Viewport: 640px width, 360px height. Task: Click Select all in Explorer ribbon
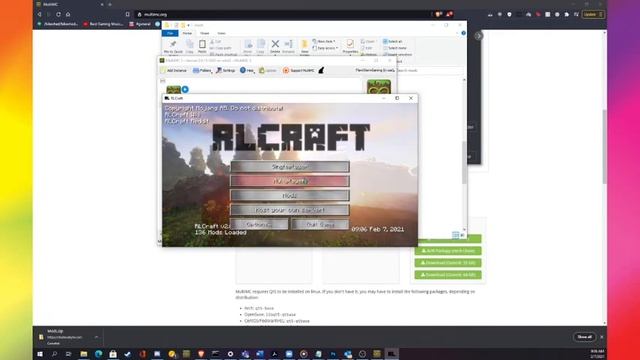click(x=393, y=41)
